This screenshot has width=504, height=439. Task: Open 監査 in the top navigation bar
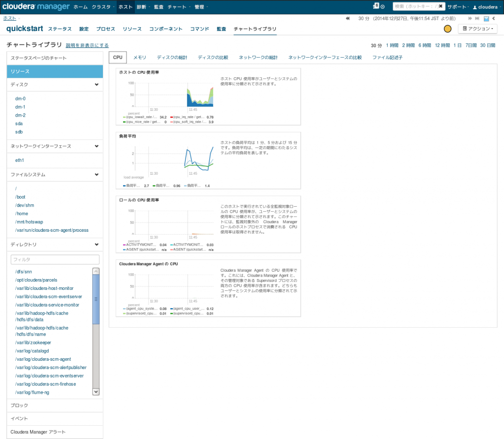tap(158, 7)
